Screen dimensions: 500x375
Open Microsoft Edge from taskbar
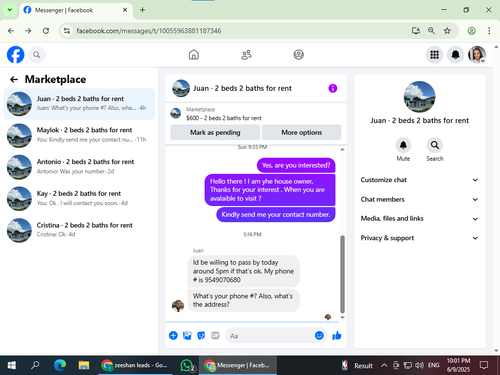pos(60,365)
